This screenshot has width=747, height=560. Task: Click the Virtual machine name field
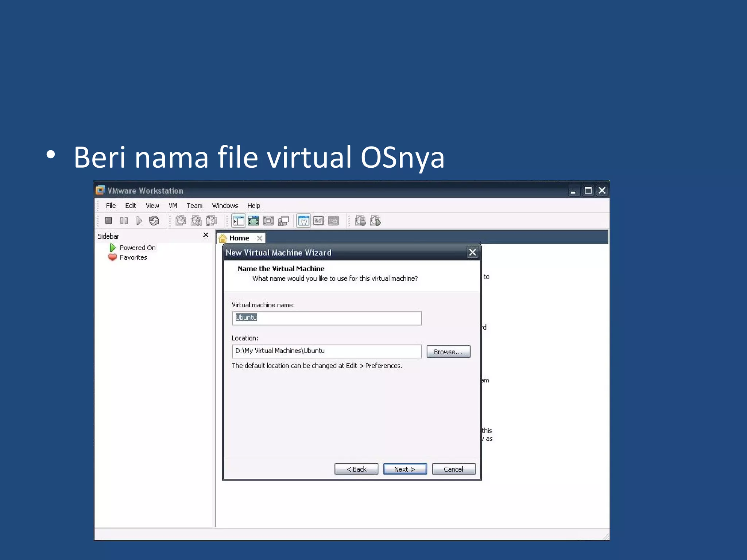(327, 318)
